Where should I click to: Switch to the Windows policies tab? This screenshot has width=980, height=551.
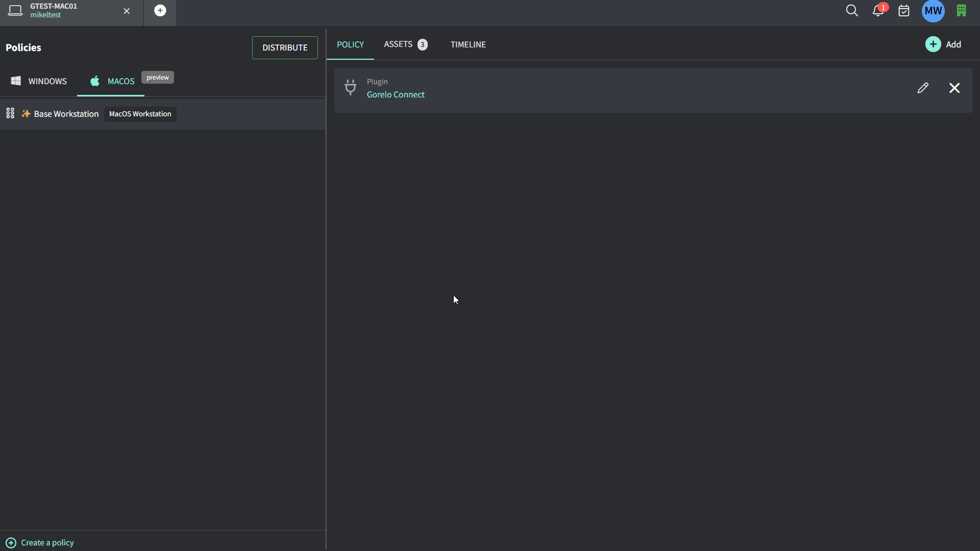click(39, 81)
